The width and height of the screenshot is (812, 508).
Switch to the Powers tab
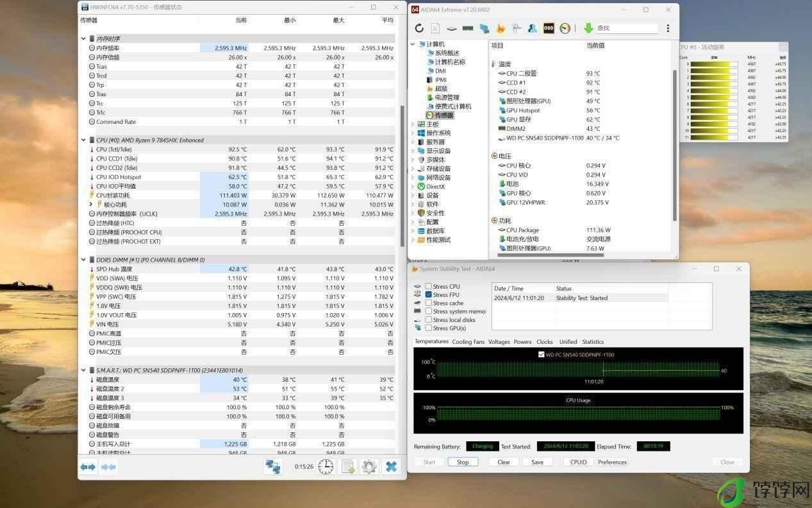point(522,342)
